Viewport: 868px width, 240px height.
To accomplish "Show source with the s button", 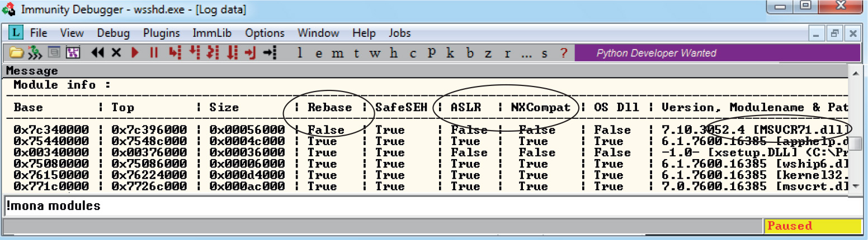I will (x=545, y=54).
